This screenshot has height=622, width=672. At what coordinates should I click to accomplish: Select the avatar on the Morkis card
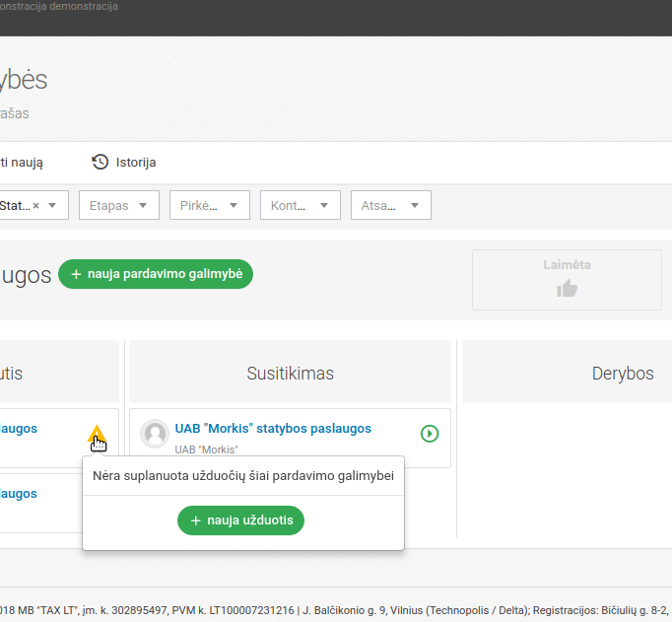point(155,434)
